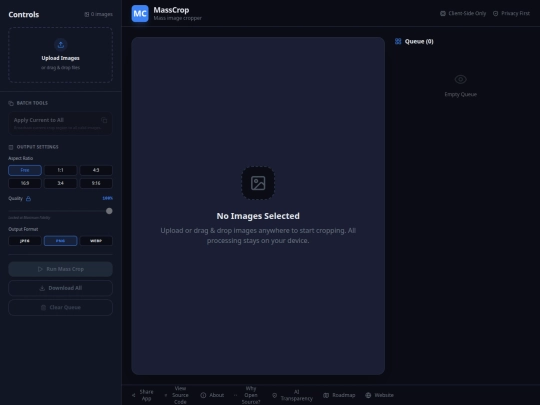This screenshot has width=540, height=405.
Task: Open AI Transparency link
Action: 292,395
